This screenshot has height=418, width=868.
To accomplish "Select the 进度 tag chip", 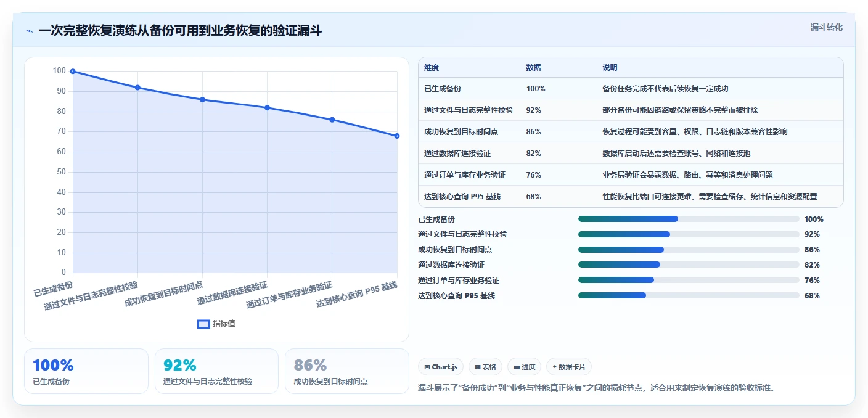I will tap(525, 367).
